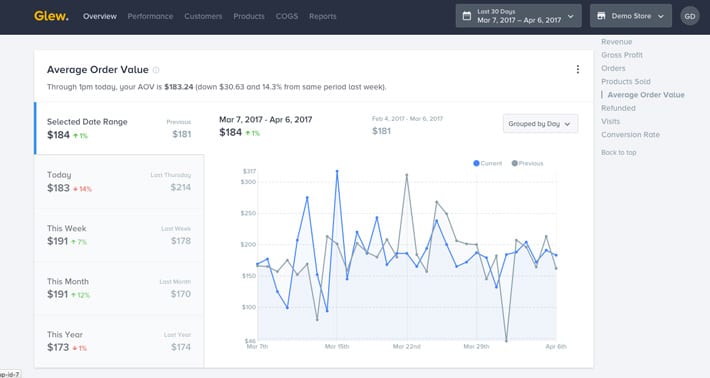Click the calendar icon in date picker
Image resolution: width=710 pixels, height=378 pixels.
point(467,16)
